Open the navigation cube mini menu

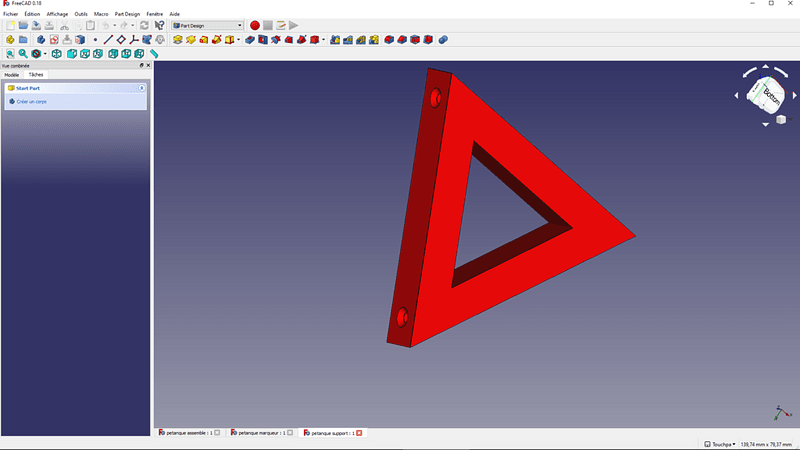[781, 119]
